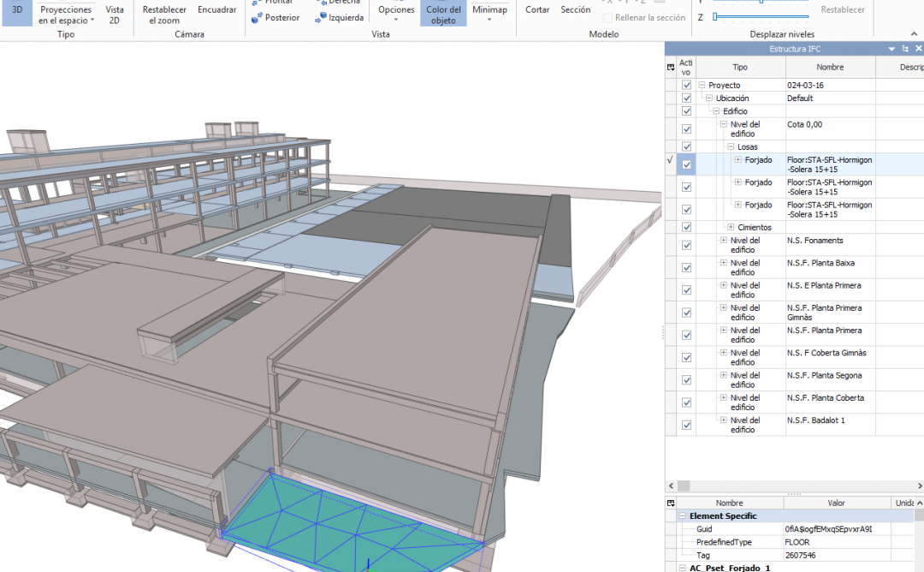Toggle checkbox for N.S.F. Badalot 1 level
The image size is (924, 572).
coord(686,425)
